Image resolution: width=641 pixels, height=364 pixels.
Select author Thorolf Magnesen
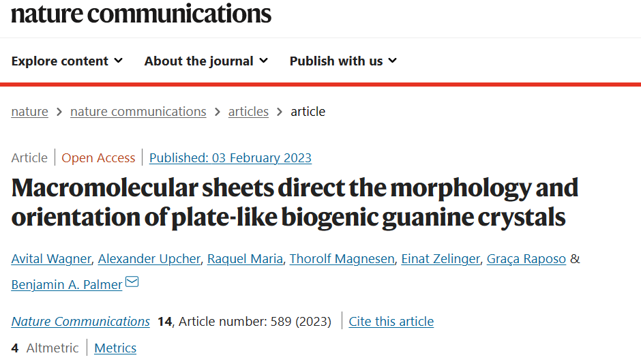(342, 258)
